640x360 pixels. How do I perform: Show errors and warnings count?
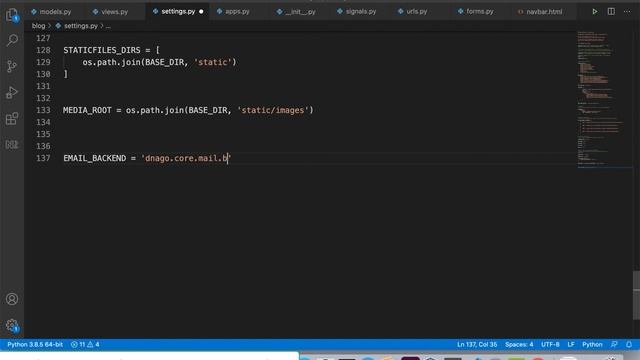point(85,344)
